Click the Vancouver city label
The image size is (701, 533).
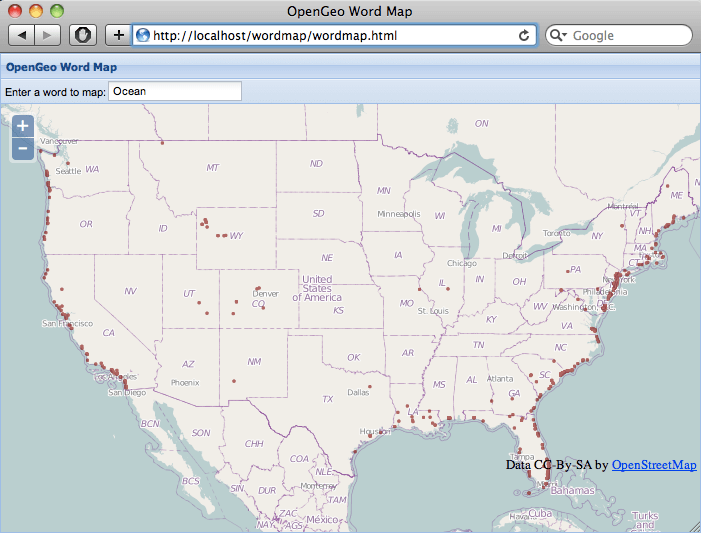pyautogui.click(x=59, y=141)
